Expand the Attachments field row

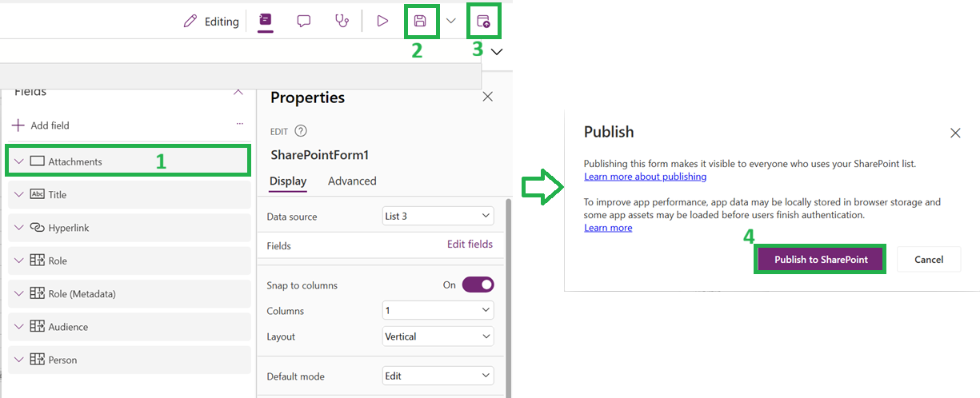pyautogui.click(x=130, y=161)
